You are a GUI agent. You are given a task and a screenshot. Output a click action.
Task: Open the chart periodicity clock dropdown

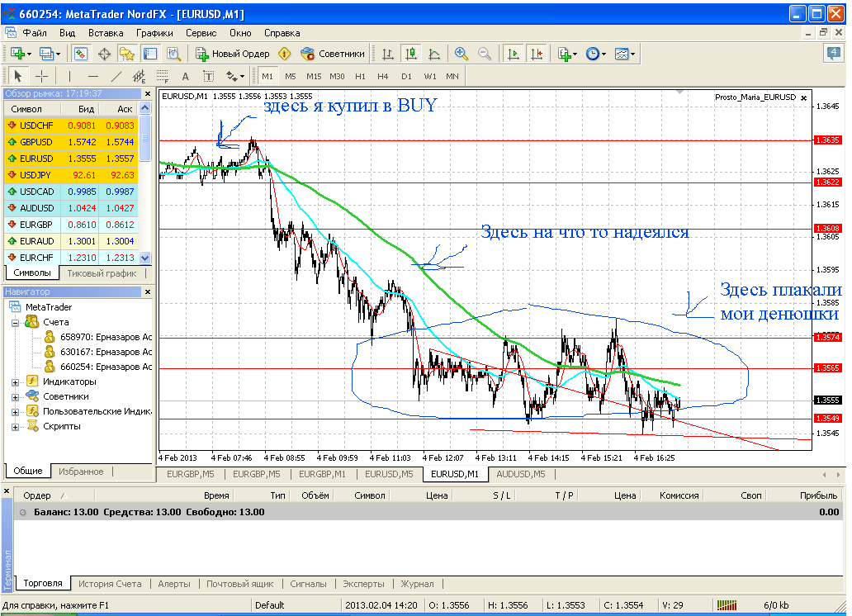[x=596, y=54]
